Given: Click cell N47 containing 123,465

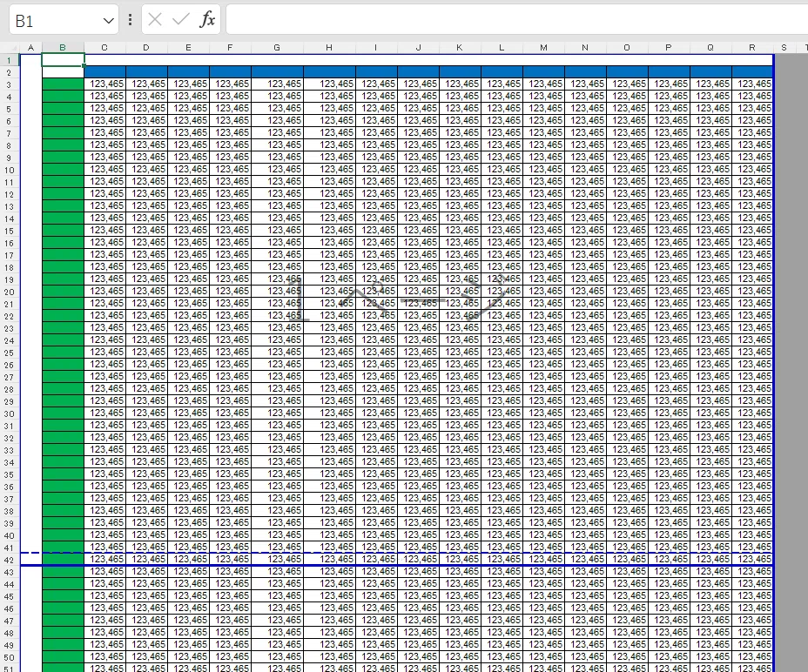Looking at the screenshot, I should pyautogui.click(x=585, y=620).
